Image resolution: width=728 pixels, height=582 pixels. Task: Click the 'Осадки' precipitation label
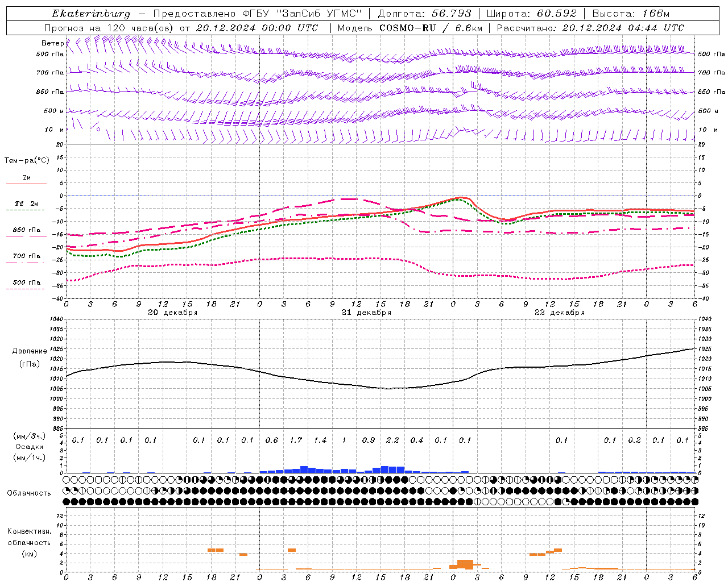30,447
